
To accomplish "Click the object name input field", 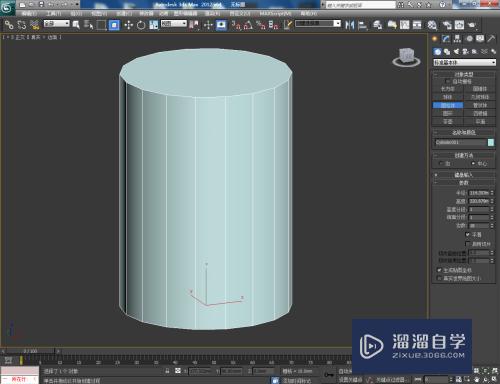I will (x=460, y=142).
